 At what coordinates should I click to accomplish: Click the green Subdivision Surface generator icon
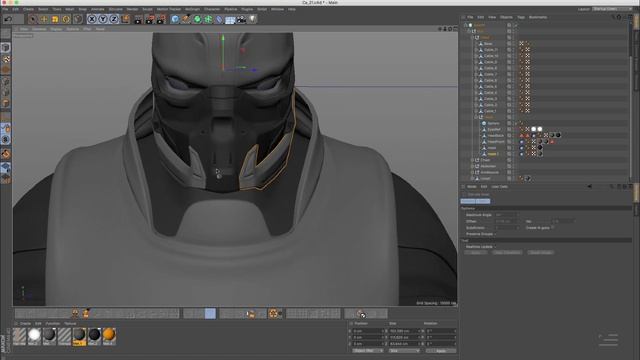pos(197,19)
